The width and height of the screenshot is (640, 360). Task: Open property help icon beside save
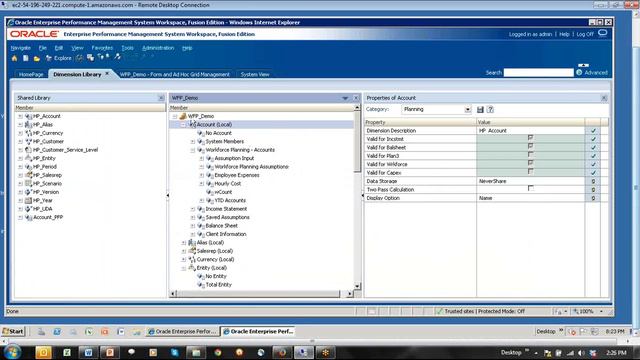click(490, 109)
